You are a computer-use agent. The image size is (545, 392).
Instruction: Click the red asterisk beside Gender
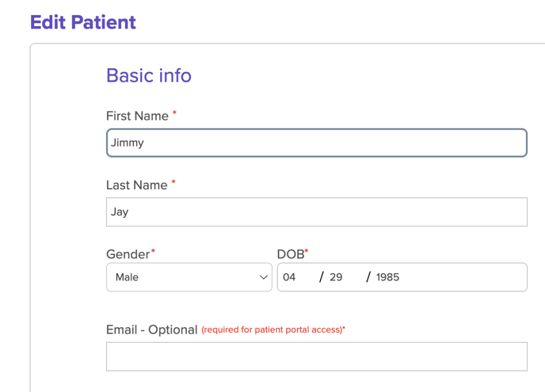[x=153, y=252]
